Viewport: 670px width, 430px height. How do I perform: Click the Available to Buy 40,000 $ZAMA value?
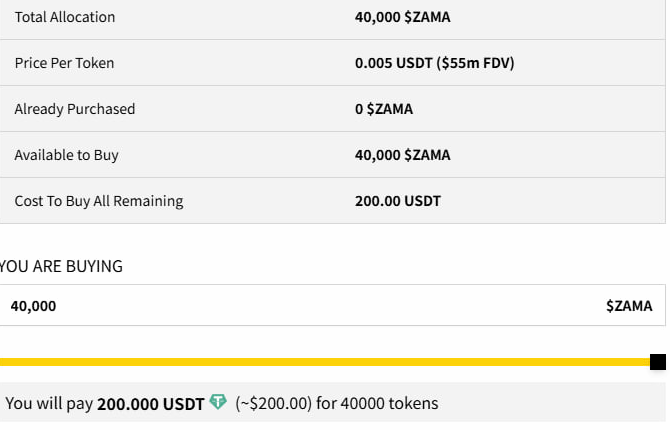402,155
